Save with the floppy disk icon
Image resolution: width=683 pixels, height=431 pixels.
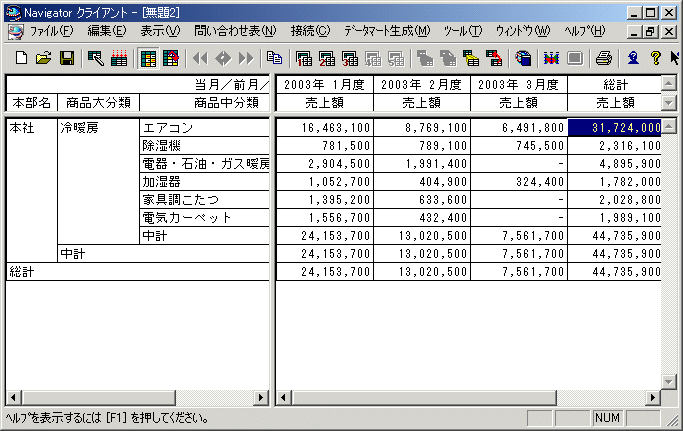coord(67,58)
